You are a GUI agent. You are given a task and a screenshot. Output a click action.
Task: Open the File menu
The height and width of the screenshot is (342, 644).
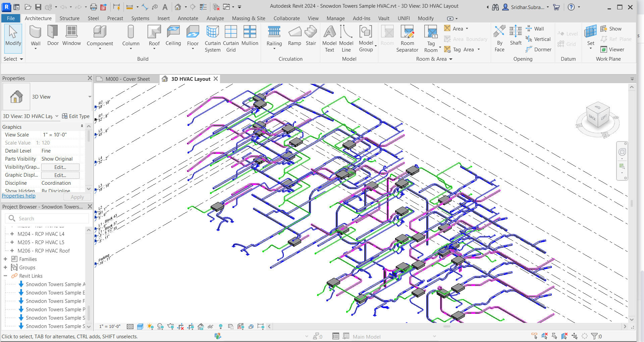point(11,18)
